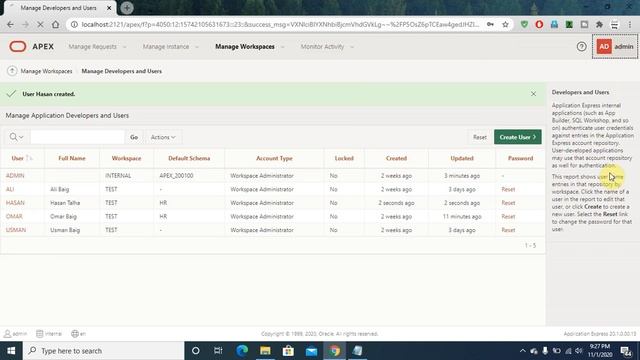
Task: Dismiss the User Hasan created message
Action: pos(533,94)
